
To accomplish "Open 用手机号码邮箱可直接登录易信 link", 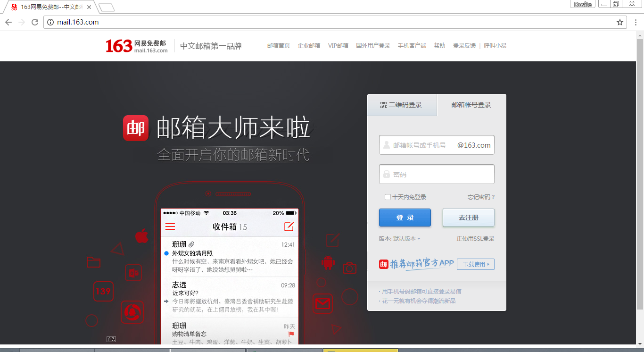I will (421, 292).
